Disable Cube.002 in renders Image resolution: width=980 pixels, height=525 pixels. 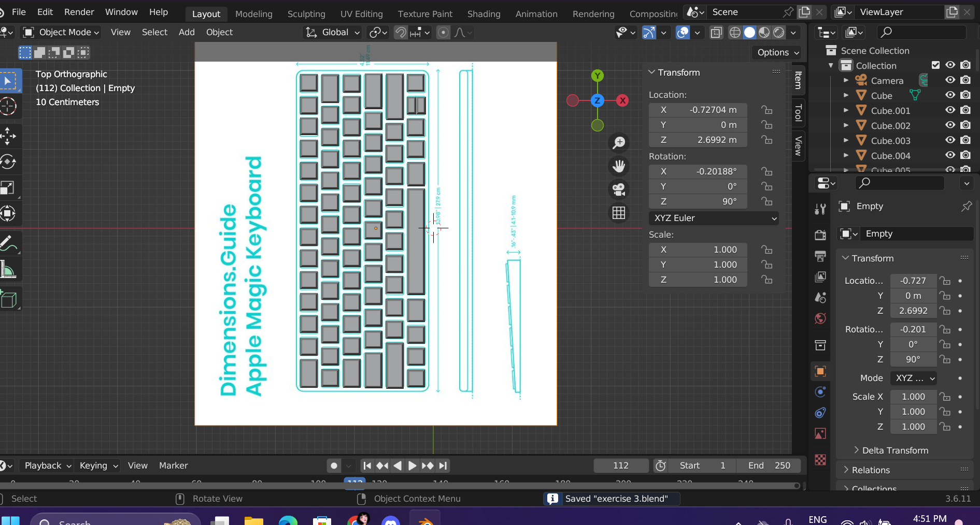(965, 125)
